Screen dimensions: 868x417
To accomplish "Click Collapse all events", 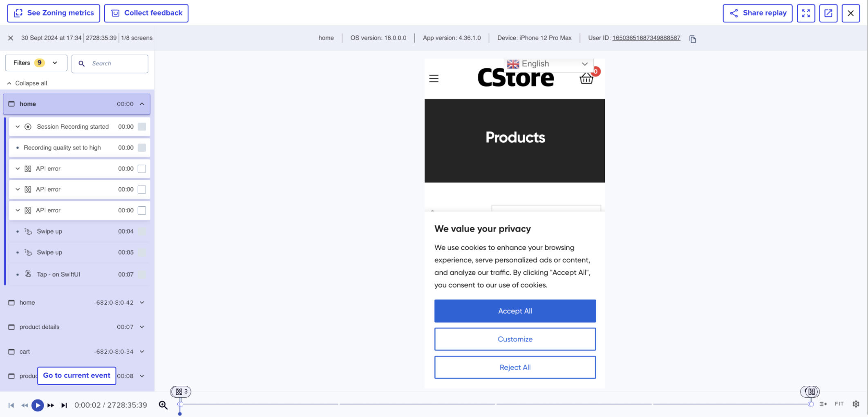I will (27, 83).
